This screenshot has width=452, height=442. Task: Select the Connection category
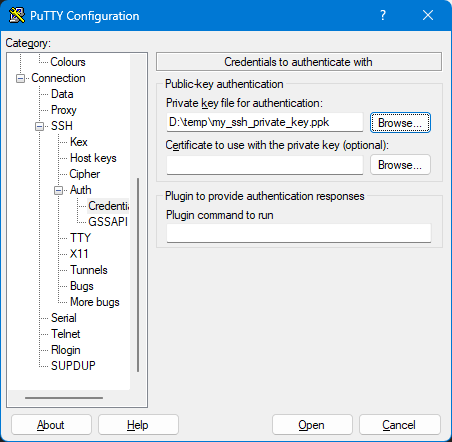point(58,78)
